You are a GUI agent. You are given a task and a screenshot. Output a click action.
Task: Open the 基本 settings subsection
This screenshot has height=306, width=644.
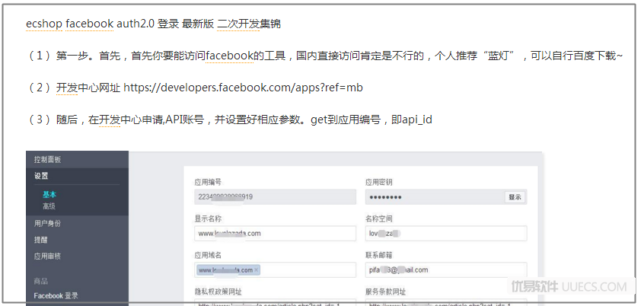(49, 195)
